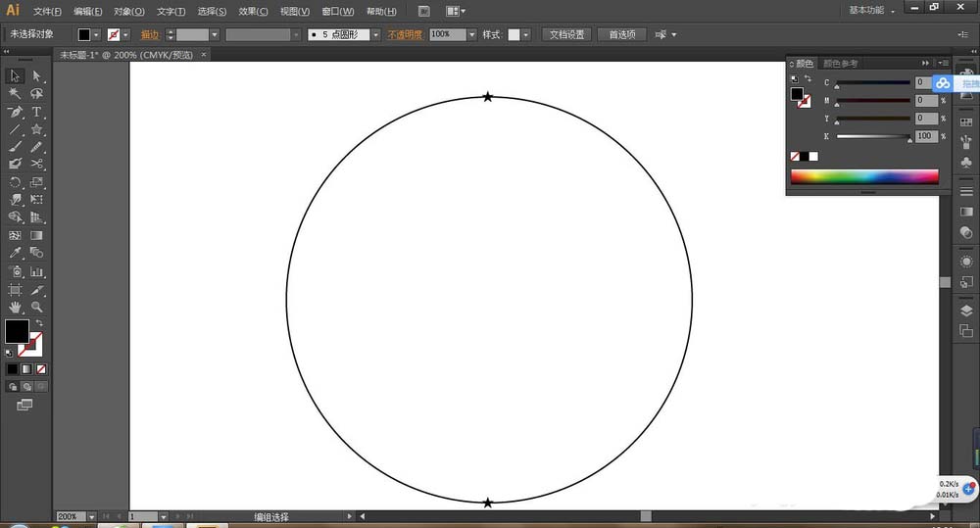980x528 pixels.
Task: Pick a color from the spectrum bar
Action: coord(864,176)
